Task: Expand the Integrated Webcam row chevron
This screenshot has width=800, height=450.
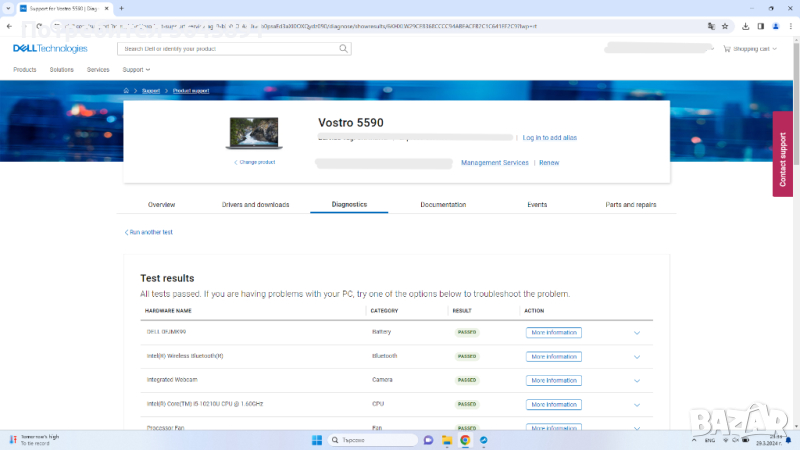Action: (637, 381)
